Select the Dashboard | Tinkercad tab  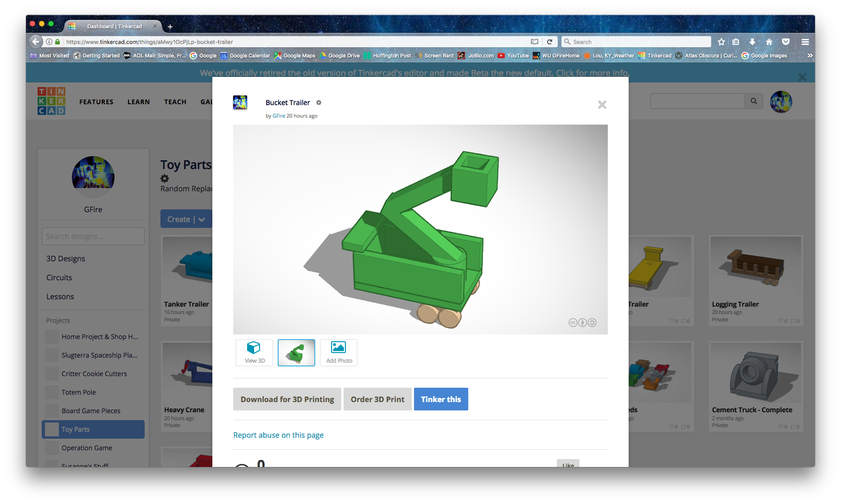(114, 26)
